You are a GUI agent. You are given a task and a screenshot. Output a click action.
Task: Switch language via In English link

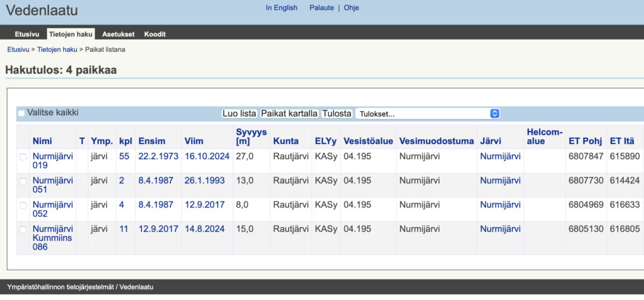282,8
